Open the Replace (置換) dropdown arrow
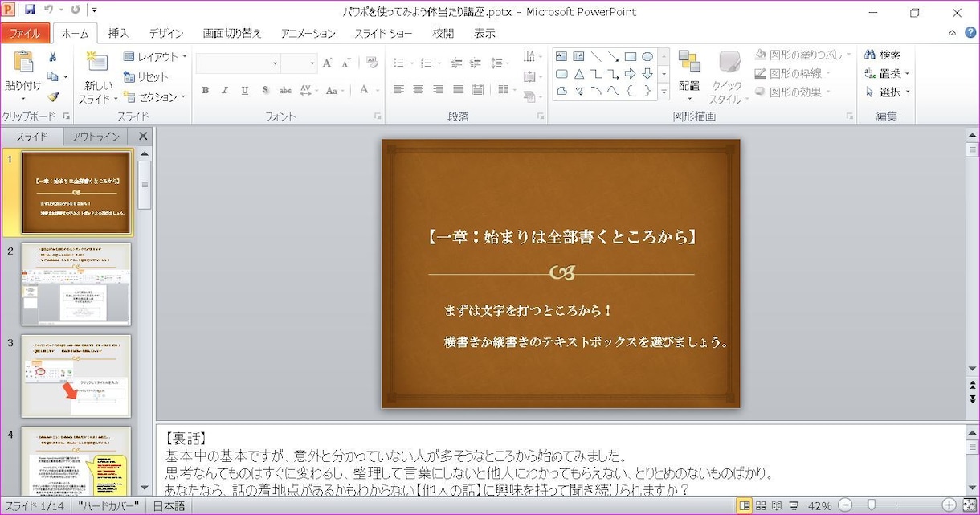Image resolution: width=980 pixels, height=515 pixels. click(x=907, y=74)
